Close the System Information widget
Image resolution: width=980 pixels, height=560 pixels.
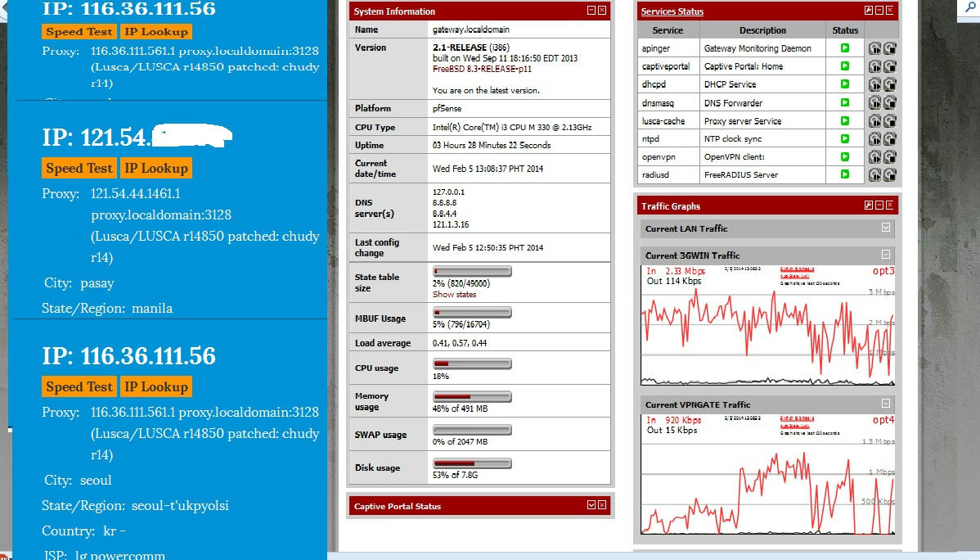602,11
